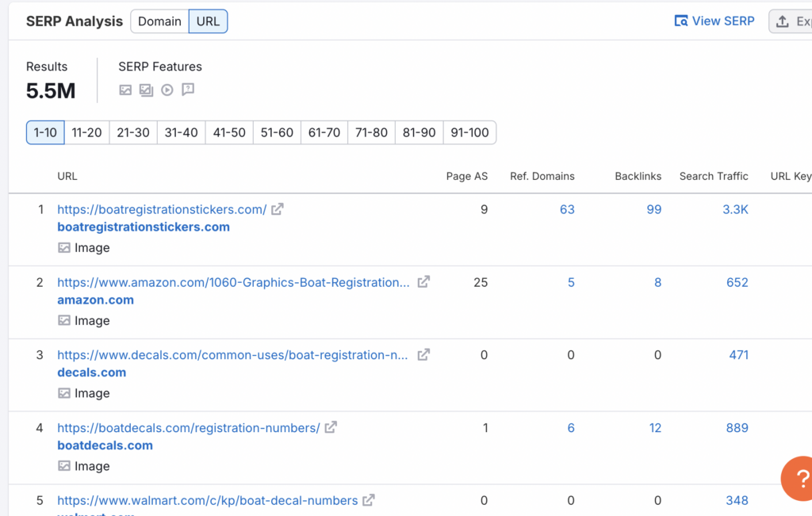Open external link icon for decals.com URL
Viewport: 812px width, 516px height.
pyautogui.click(x=423, y=354)
